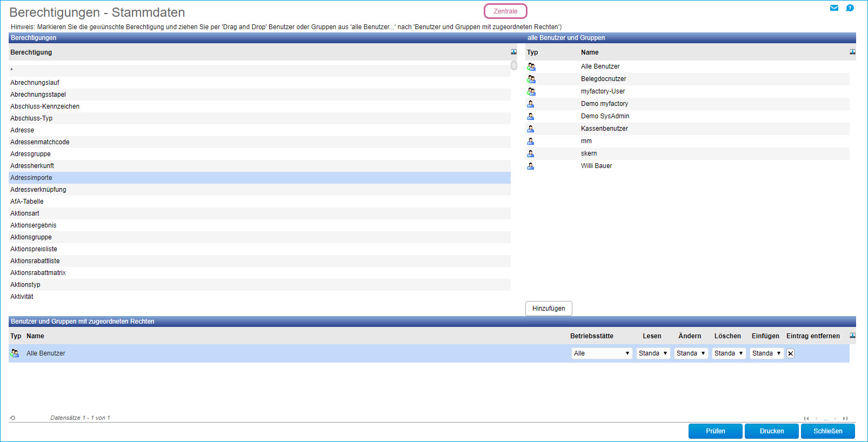This screenshot has height=442, width=868.
Task: Click the refresh icon beside Datensätze
Action: click(x=12, y=418)
